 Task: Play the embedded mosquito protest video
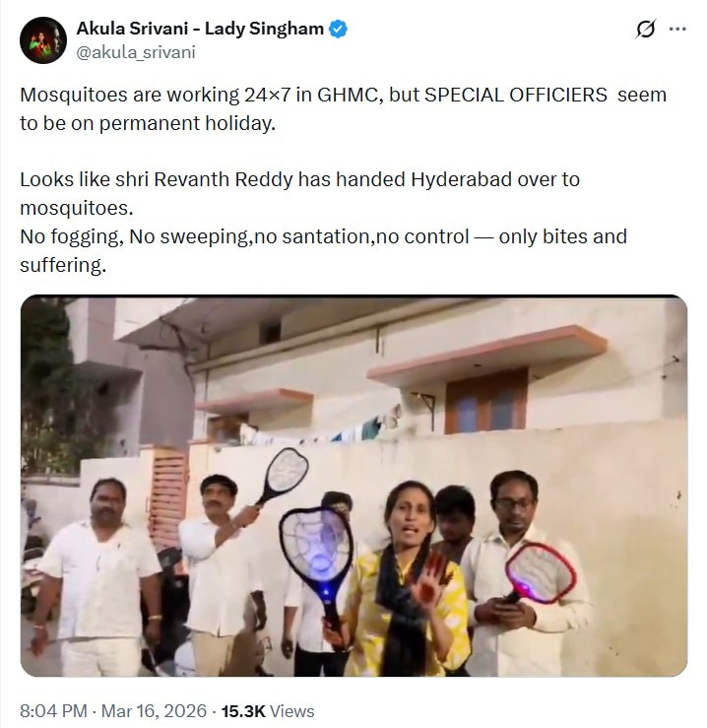pos(353,487)
